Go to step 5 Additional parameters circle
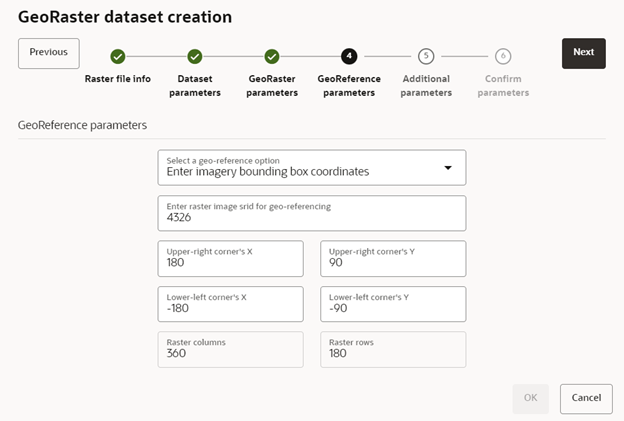Image resolution: width=624 pixels, height=421 pixels. (x=426, y=56)
